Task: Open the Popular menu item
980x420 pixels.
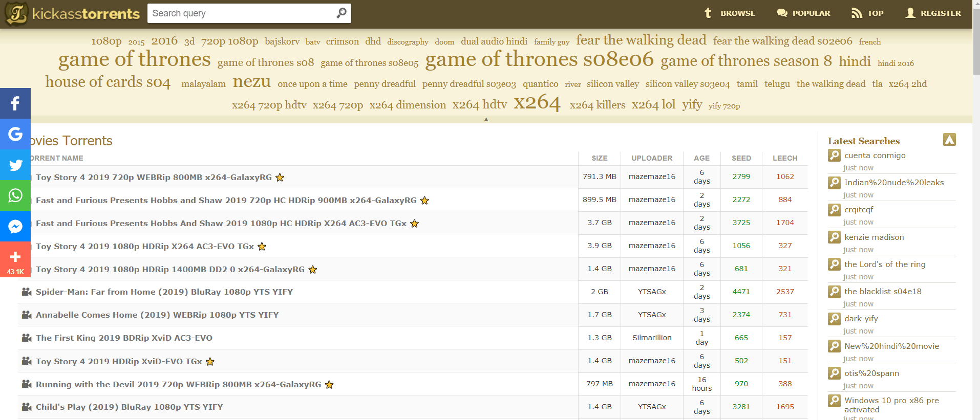Action: click(x=803, y=13)
